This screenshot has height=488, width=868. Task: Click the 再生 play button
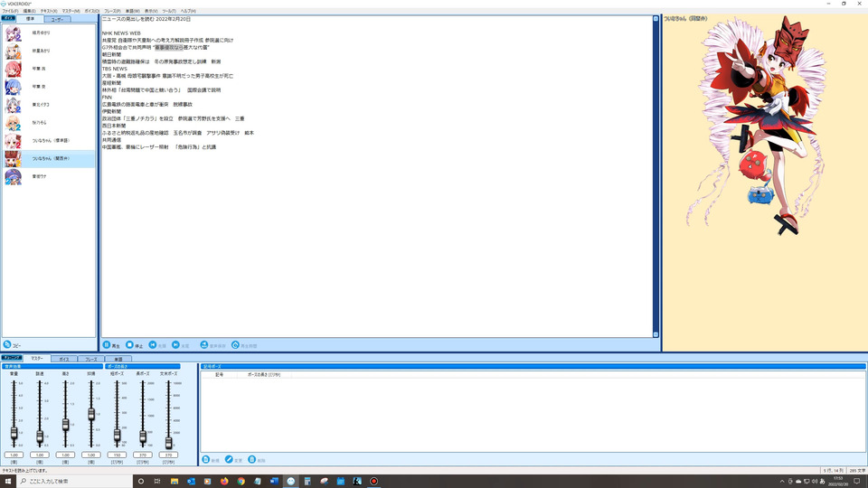tap(110, 344)
